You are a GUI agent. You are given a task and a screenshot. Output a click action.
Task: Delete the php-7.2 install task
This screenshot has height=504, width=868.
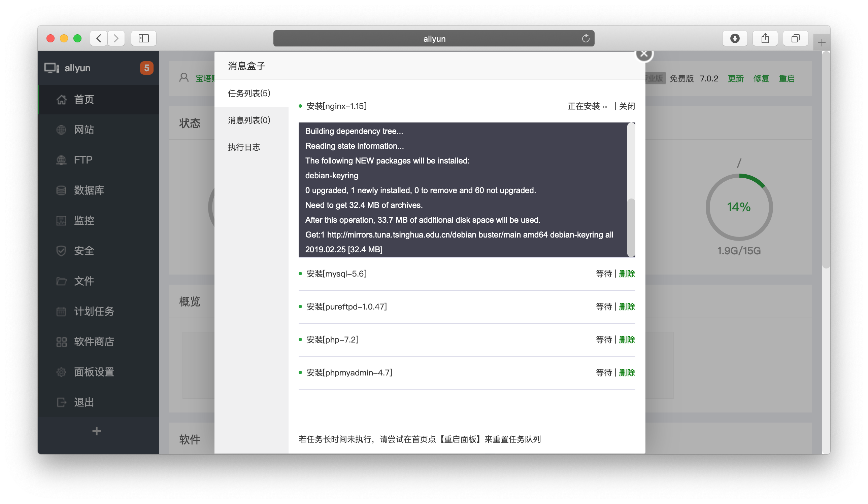click(x=627, y=340)
